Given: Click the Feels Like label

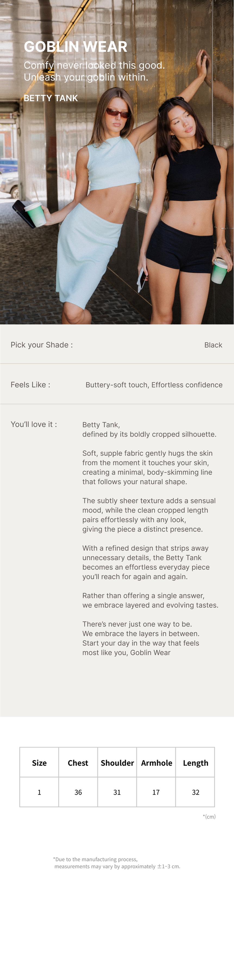Looking at the screenshot, I should click(x=30, y=385).
